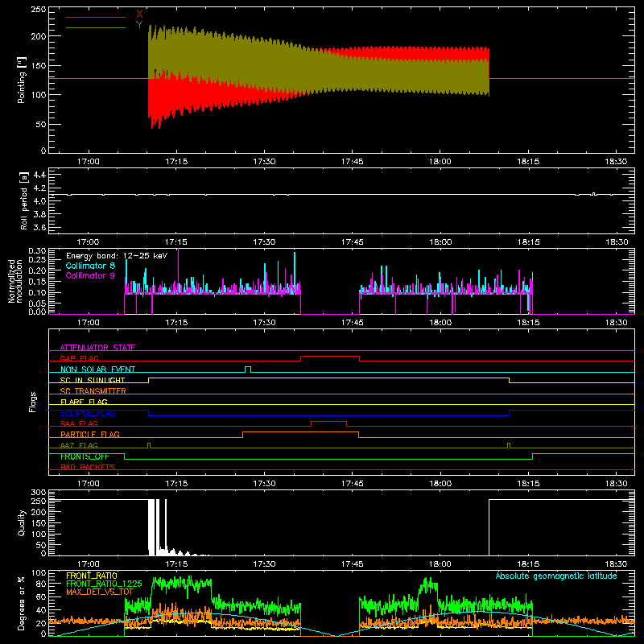This screenshot has width=644, height=644.
Task: Click the raised PARTICLE_FLAG segment
Action: (300, 432)
